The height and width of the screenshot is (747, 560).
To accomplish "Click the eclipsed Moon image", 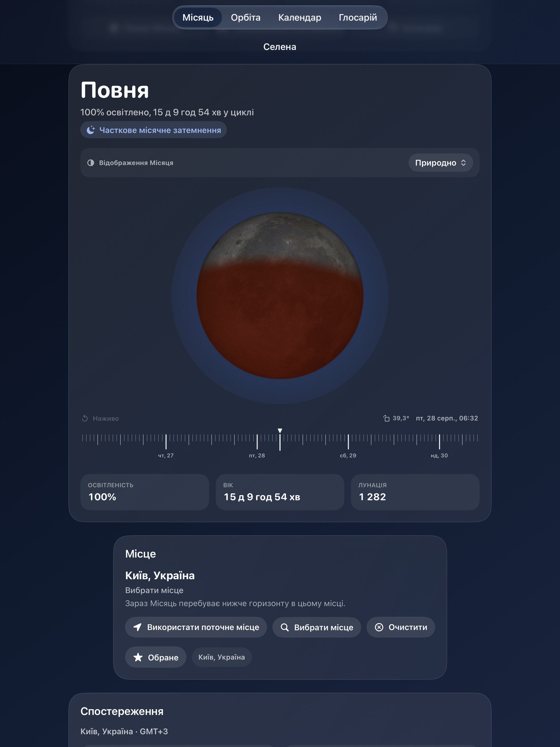I will [280, 296].
